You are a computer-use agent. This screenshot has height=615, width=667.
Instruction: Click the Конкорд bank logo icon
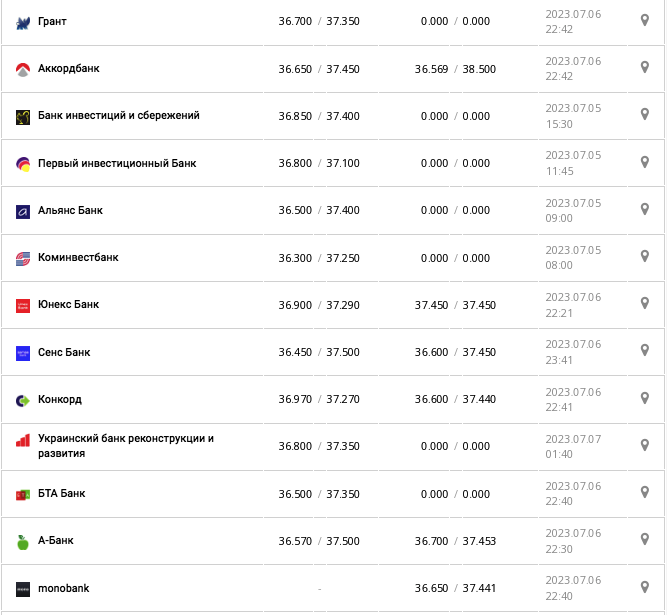click(23, 400)
